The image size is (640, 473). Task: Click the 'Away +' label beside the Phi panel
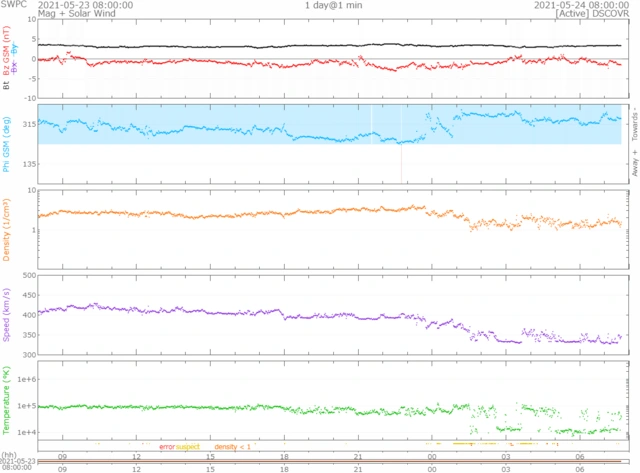[x=633, y=164]
